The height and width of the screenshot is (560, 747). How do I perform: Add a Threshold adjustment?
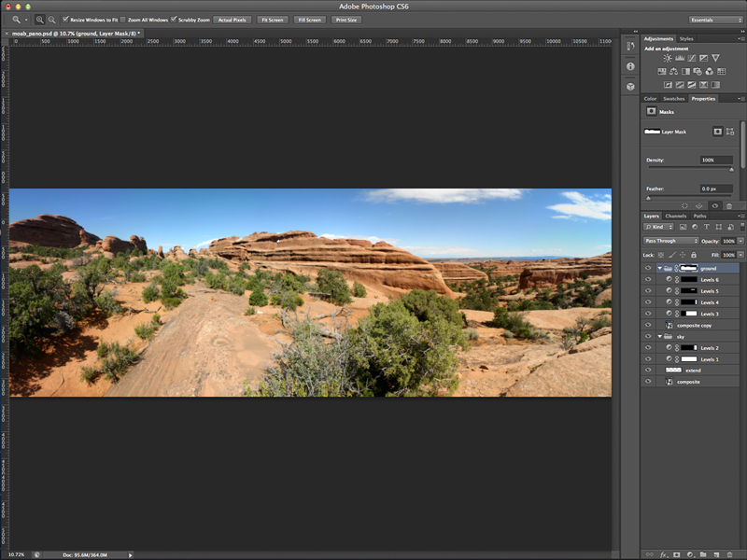click(692, 85)
